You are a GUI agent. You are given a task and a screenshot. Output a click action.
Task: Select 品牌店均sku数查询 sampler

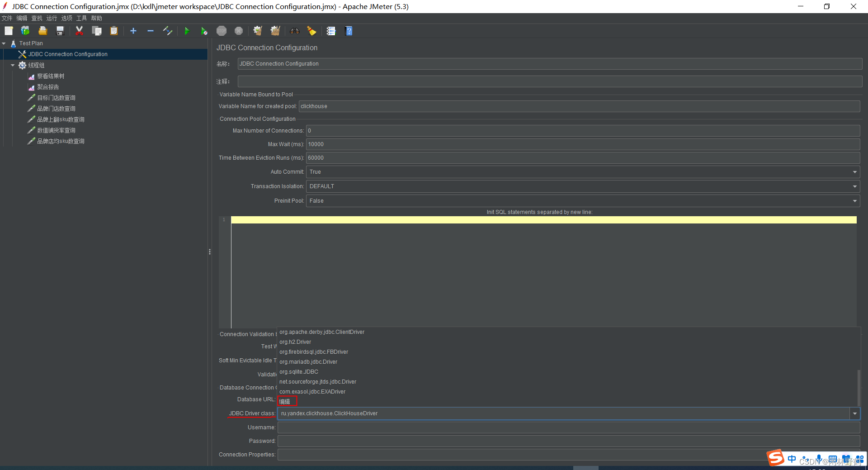[x=61, y=141]
